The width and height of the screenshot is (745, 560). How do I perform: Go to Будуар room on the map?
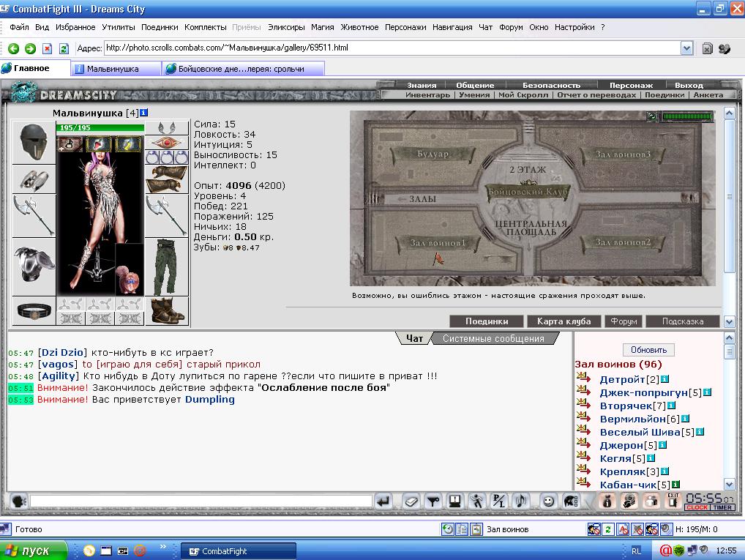pyautogui.click(x=433, y=154)
